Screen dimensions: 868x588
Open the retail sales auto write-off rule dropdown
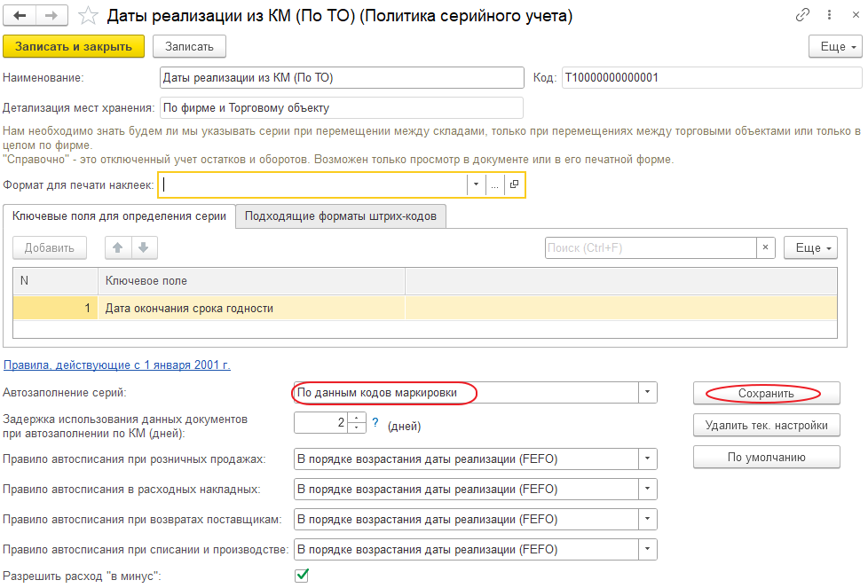pyautogui.click(x=648, y=459)
